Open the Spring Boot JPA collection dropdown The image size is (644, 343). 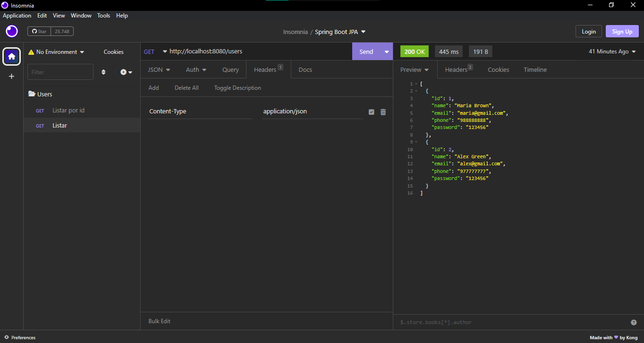(340, 32)
